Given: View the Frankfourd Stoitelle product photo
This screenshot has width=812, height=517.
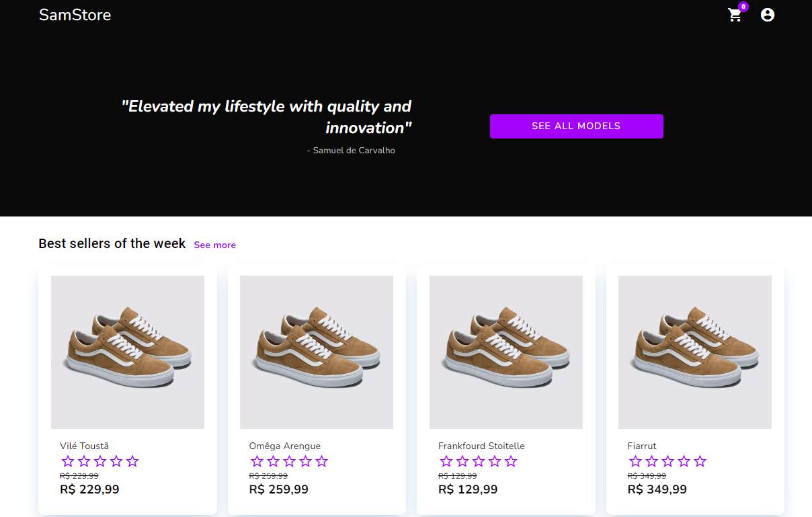Looking at the screenshot, I should [x=506, y=352].
